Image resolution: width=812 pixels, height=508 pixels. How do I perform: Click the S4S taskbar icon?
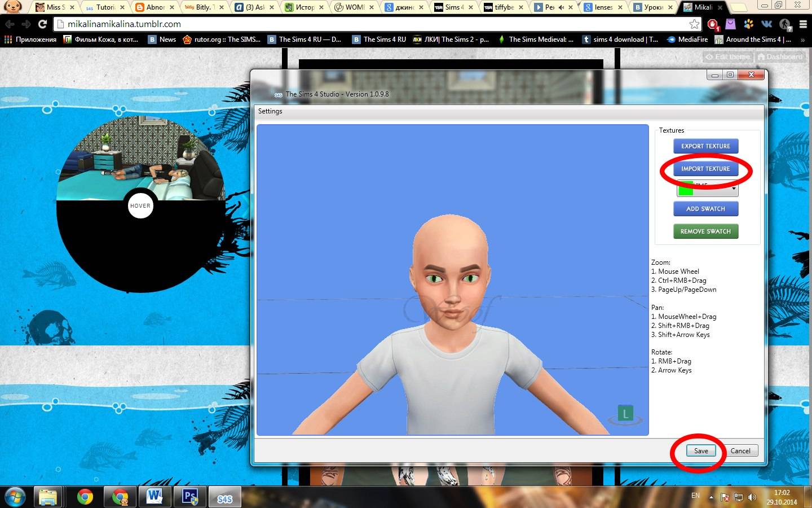[224, 497]
